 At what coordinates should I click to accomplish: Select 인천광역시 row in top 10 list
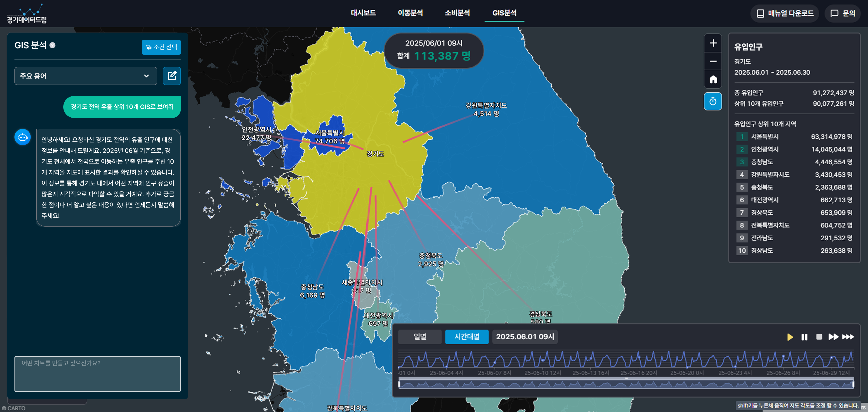pyautogui.click(x=795, y=149)
